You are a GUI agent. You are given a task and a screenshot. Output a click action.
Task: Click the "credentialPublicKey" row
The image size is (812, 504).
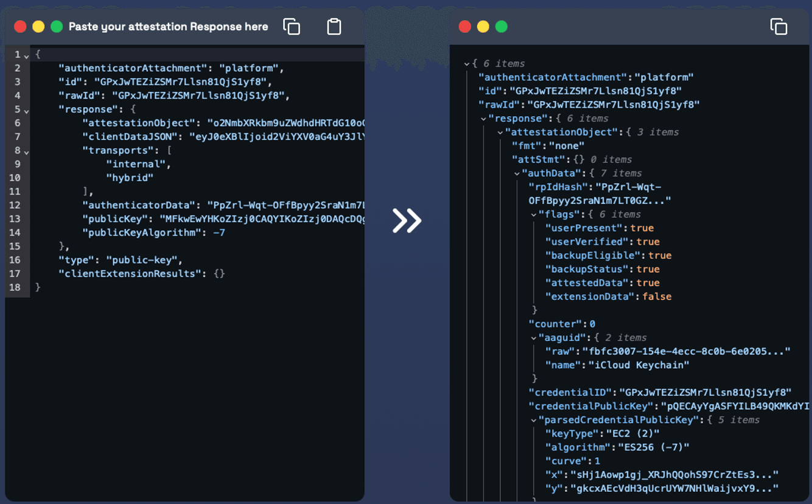click(x=668, y=406)
